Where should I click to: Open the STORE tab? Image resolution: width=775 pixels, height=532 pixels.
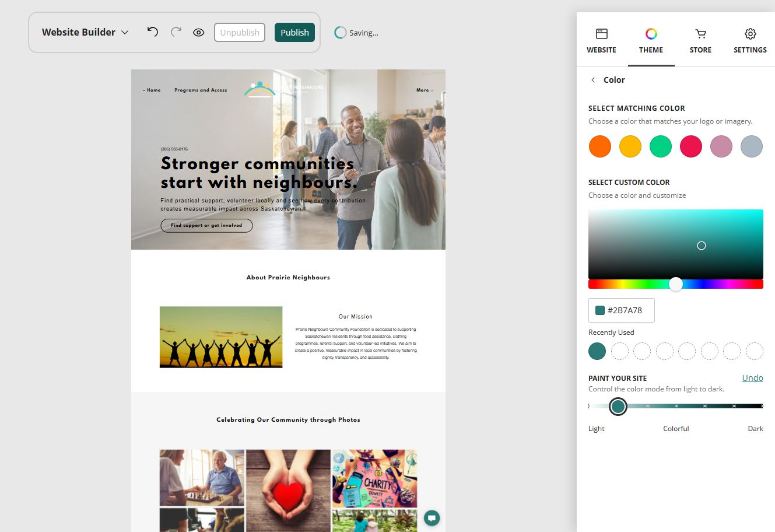click(x=700, y=41)
